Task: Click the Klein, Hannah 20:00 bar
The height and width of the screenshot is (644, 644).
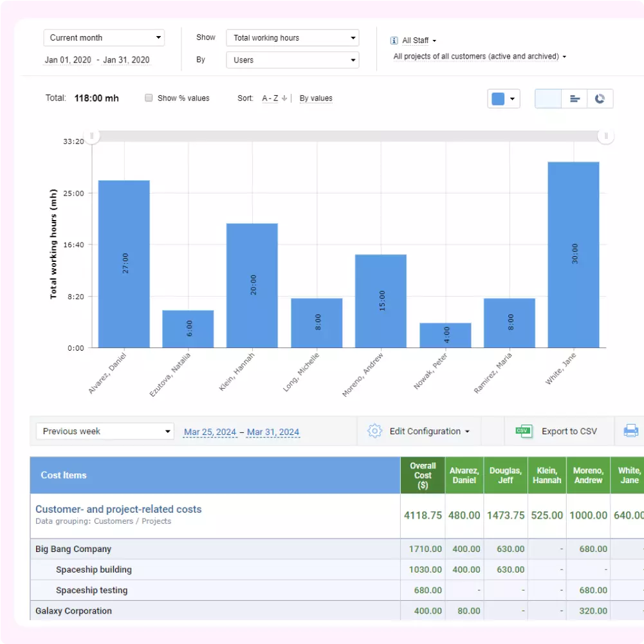Action: (x=252, y=286)
